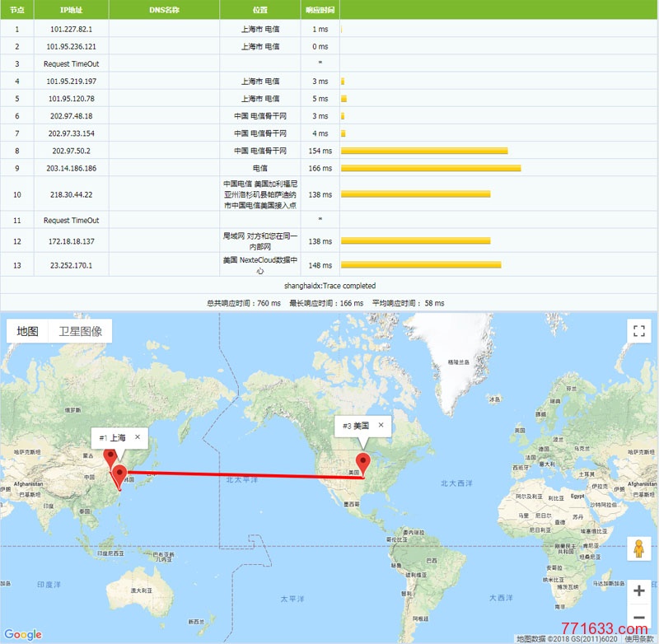659x644 pixels.
Task: Select IP 101.95.236.121
Action: (71, 47)
